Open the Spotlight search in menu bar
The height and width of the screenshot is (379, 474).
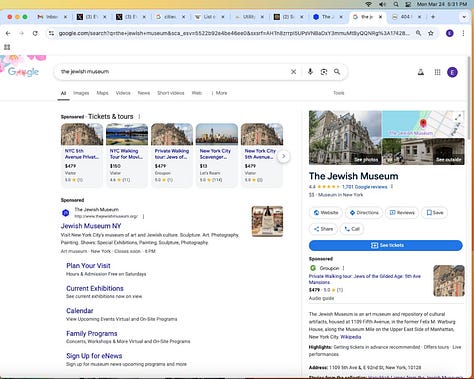396,4
